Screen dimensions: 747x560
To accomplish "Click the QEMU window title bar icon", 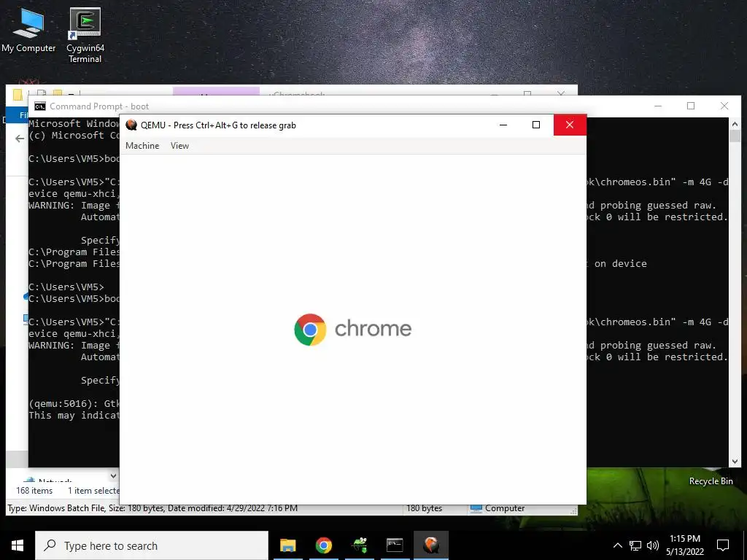I will click(x=131, y=125).
